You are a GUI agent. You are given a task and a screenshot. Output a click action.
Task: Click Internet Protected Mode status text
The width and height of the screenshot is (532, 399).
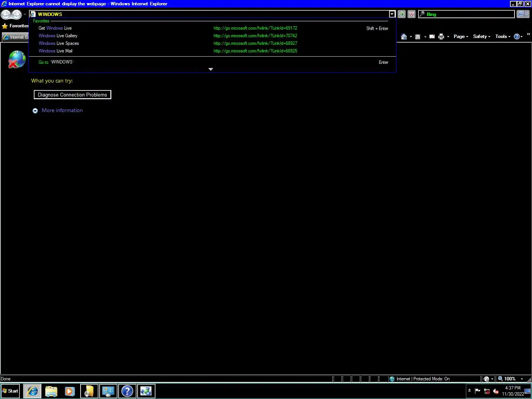423,379
